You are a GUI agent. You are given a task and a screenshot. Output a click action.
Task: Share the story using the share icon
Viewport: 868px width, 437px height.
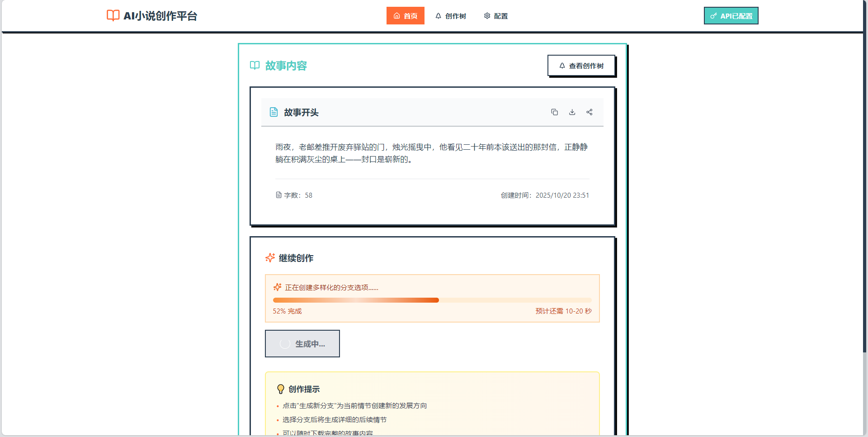pos(589,112)
